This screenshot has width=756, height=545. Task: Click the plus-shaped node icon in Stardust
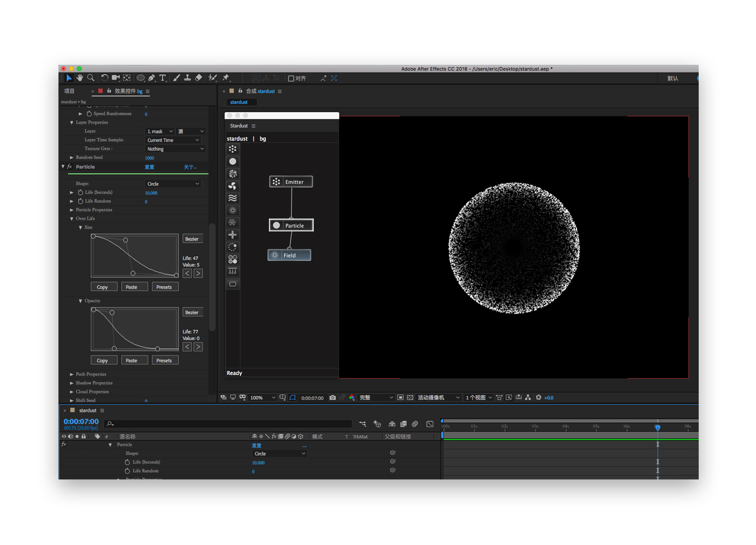click(233, 235)
